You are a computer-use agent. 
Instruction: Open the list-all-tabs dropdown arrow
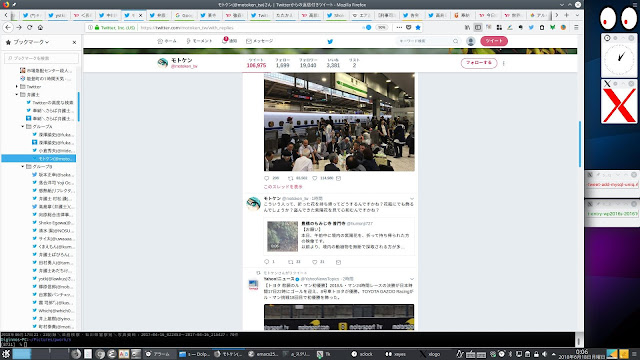coord(577,16)
